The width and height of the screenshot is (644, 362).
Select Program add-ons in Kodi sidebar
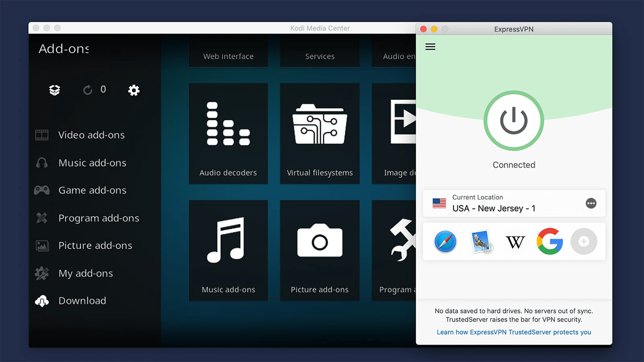click(x=99, y=218)
